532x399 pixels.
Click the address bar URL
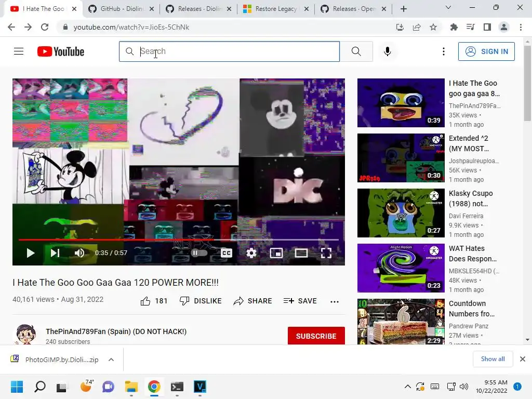tap(131, 27)
